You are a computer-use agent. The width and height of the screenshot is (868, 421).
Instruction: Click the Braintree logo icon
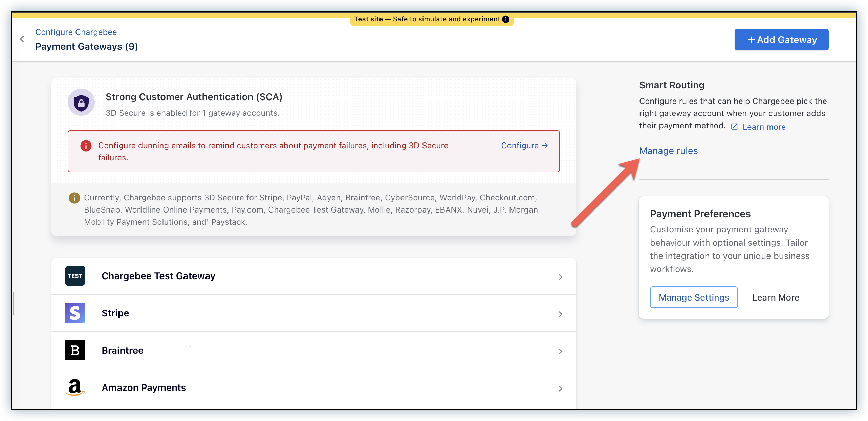click(x=75, y=350)
